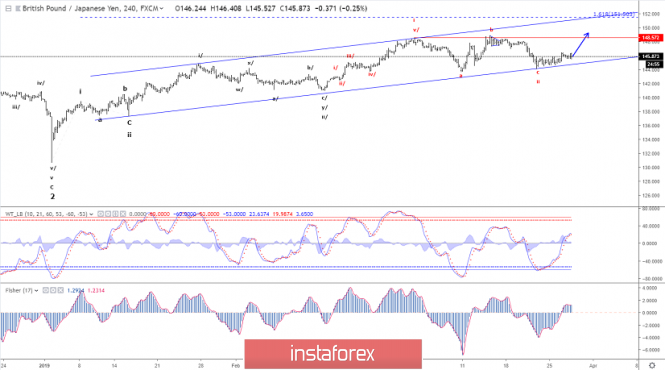Open Fisher indicator settings icon

[53, 291]
